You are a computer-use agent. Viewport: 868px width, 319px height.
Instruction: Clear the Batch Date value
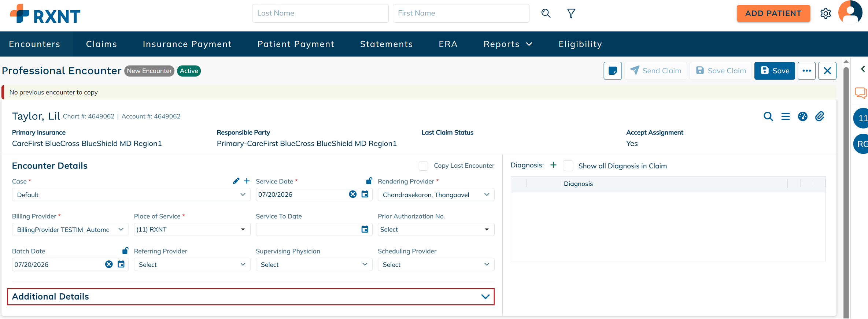(x=109, y=264)
